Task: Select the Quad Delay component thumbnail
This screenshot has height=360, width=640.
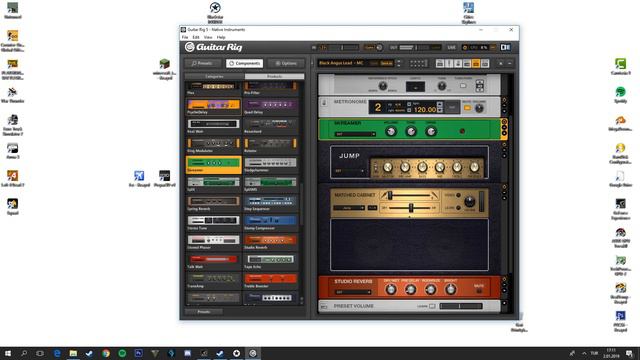Action: point(270,106)
